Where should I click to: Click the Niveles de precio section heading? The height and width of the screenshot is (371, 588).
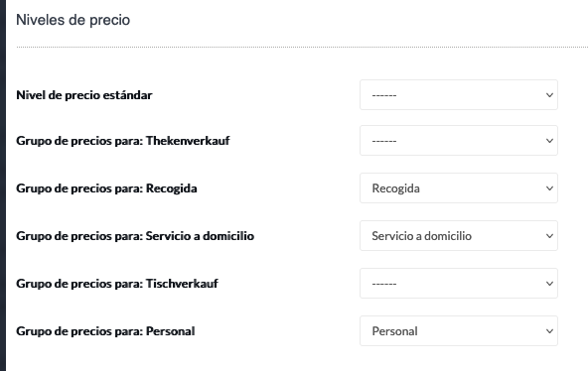click(x=73, y=20)
